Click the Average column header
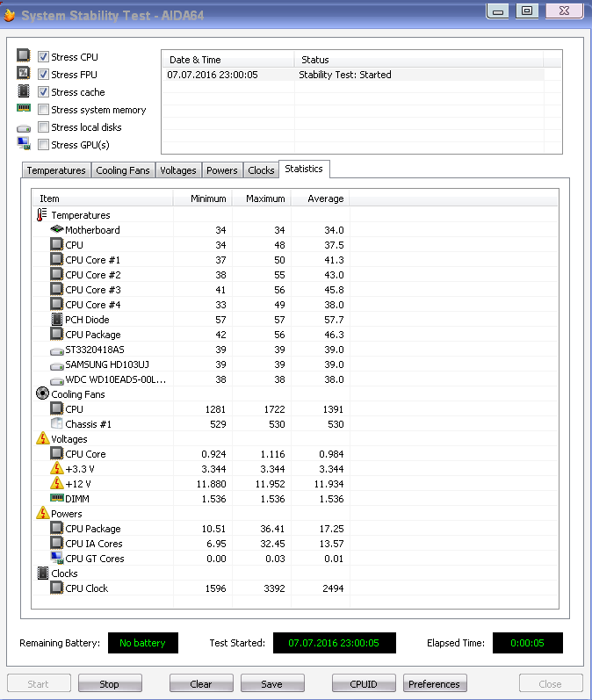This screenshot has height=700, width=592. pos(321,198)
